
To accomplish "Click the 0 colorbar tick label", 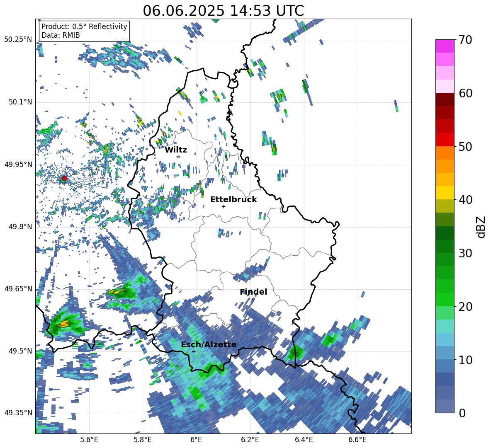I will (x=462, y=413).
